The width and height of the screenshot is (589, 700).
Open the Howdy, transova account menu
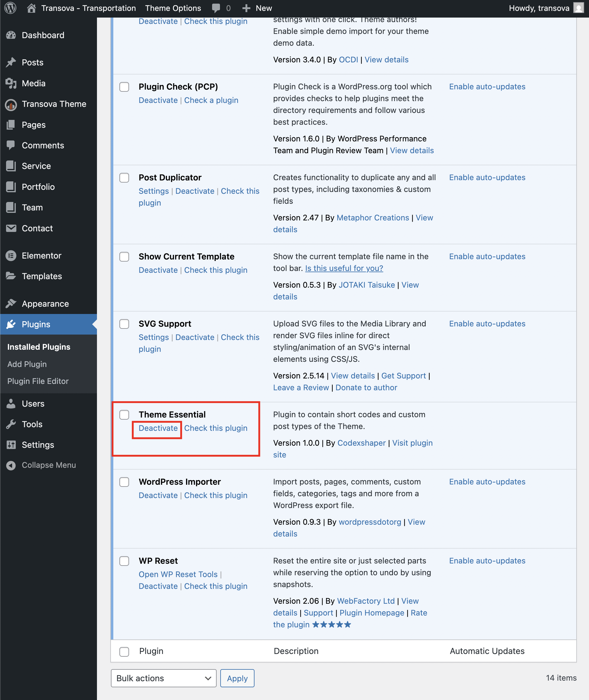coord(539,8)
